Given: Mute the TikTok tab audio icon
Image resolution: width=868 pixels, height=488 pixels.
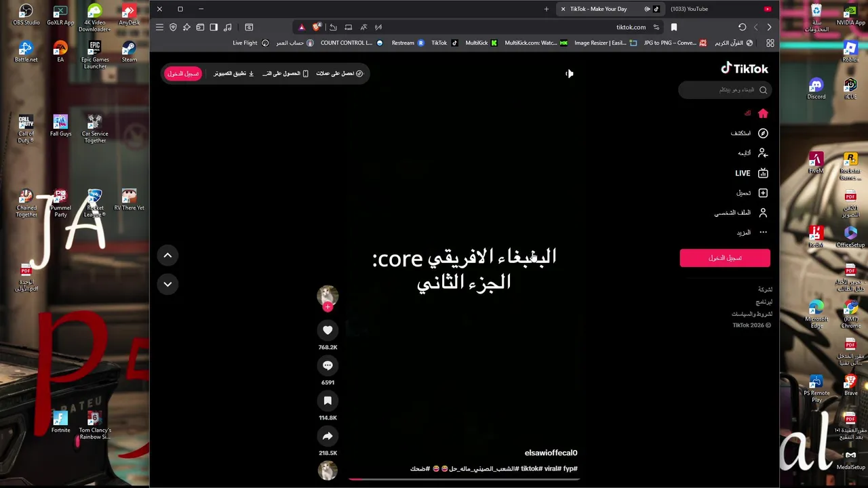Looking at the screenshot, I should point(647,9).
